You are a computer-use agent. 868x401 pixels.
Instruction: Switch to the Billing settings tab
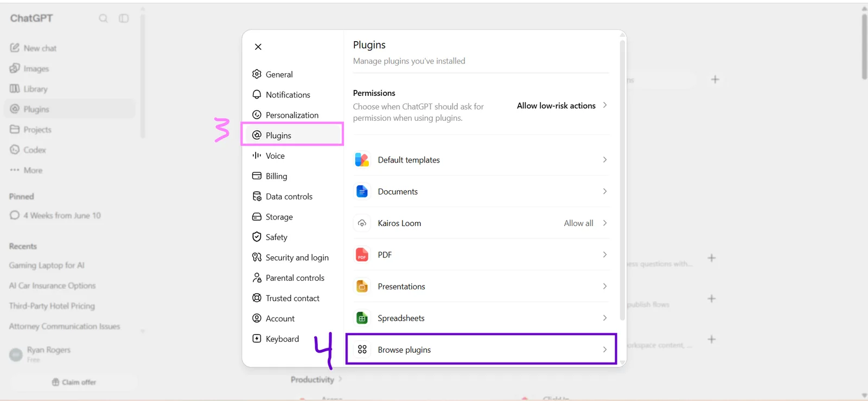click(x=293, y=176)
